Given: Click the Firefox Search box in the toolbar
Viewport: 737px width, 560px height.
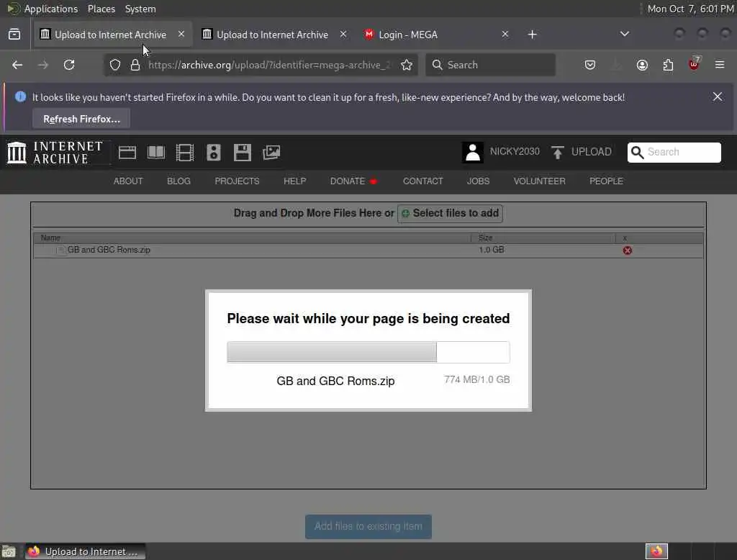Looking at the screenshot, I should 490,65.
